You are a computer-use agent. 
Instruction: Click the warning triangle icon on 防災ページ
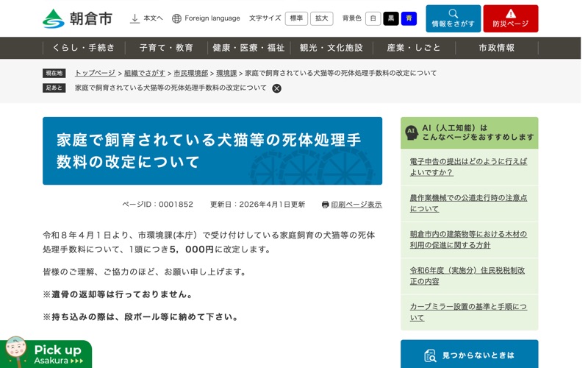(511, 14)
